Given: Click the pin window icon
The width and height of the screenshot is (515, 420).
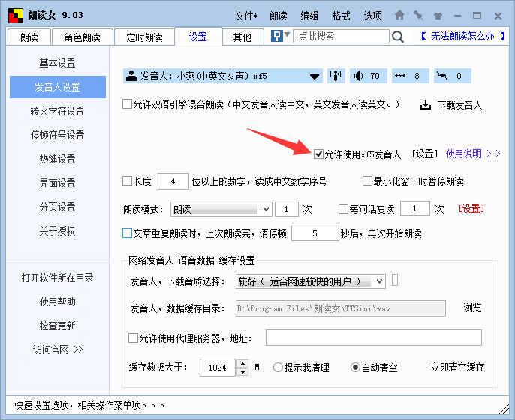Looking at the screenshot, I should (x=418, y=16).
